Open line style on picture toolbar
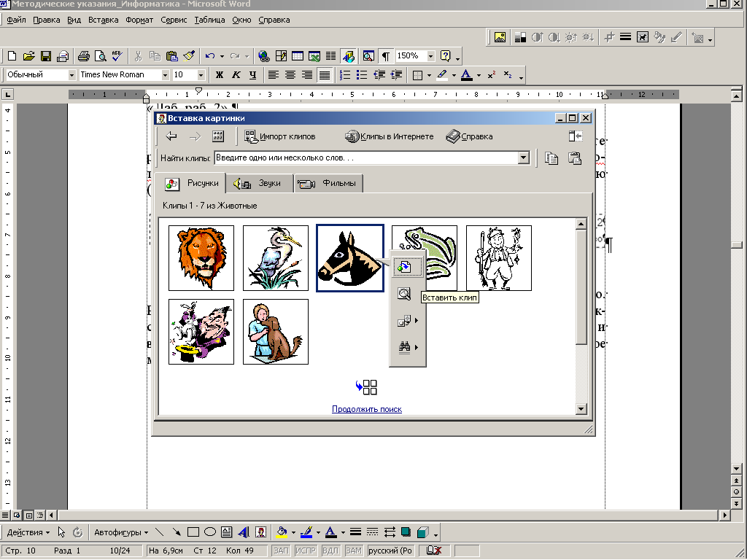Image resolution: width=747 pixels, height=560 pixels. pos(626,37)
